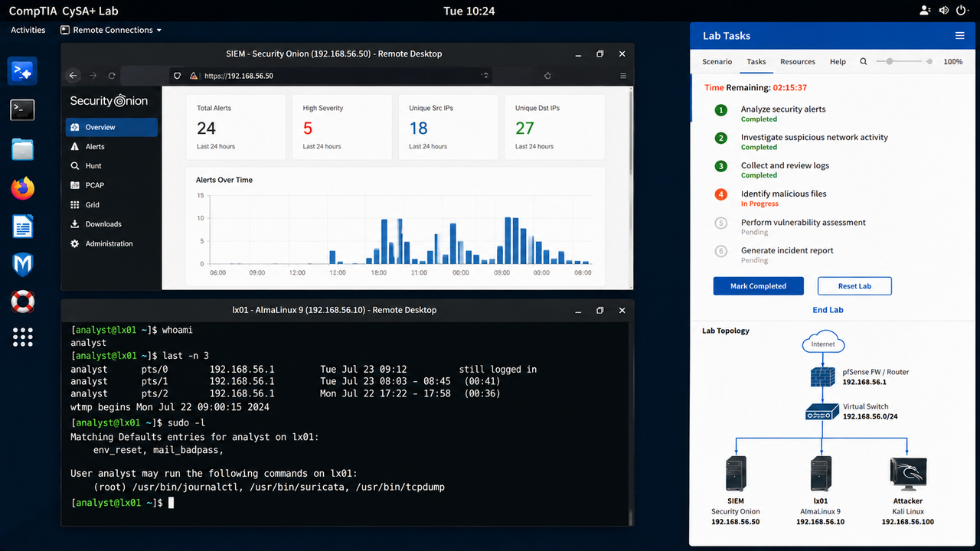Open the Help tab in Lab Tasks
Viewport: 980px width, 551px height.
click(x=838, y=61)
